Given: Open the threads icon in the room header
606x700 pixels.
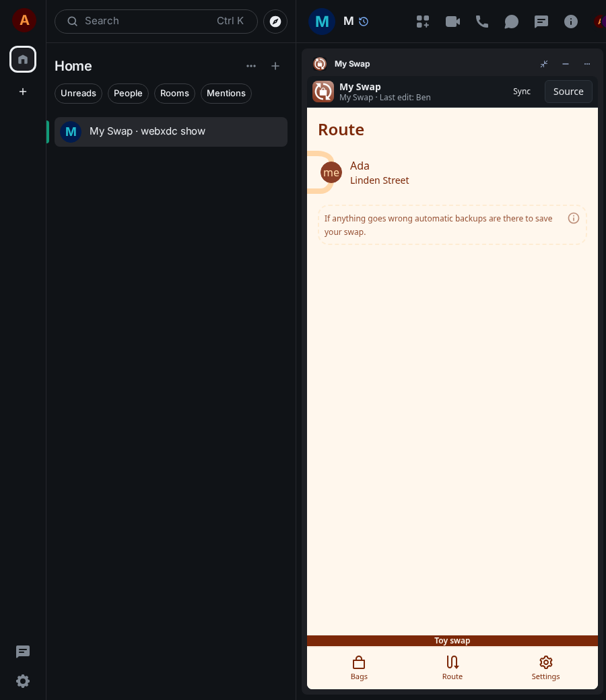Looking at the screenshot, I should (541, 22).
